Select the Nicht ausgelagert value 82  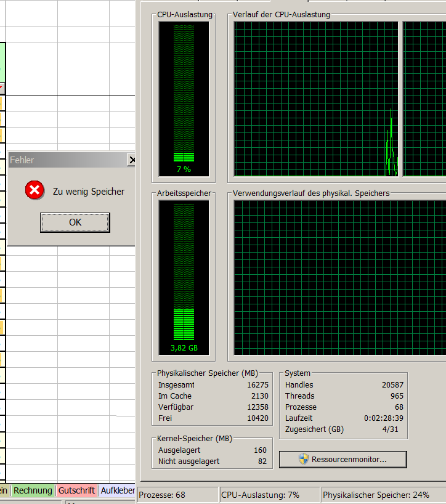click(x=262, y=461)
